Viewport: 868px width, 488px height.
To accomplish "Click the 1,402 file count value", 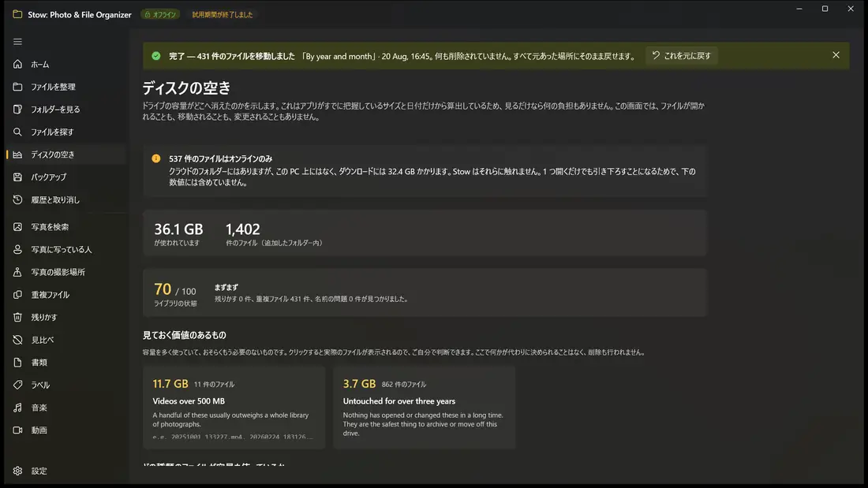I will coord(242,229).
